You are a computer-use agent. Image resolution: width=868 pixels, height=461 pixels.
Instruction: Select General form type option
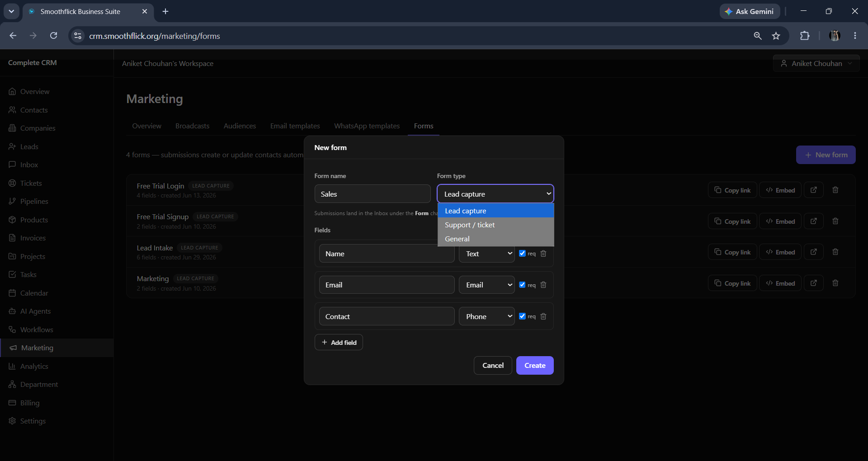[x=495, y=239]
